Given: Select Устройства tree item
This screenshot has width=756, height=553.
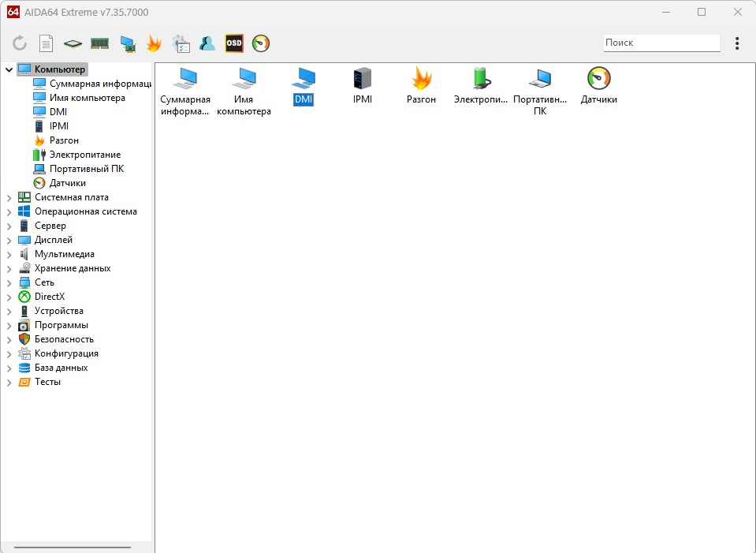Looking at the screenshot, I should pyautogui.click(x=50, y=311).
